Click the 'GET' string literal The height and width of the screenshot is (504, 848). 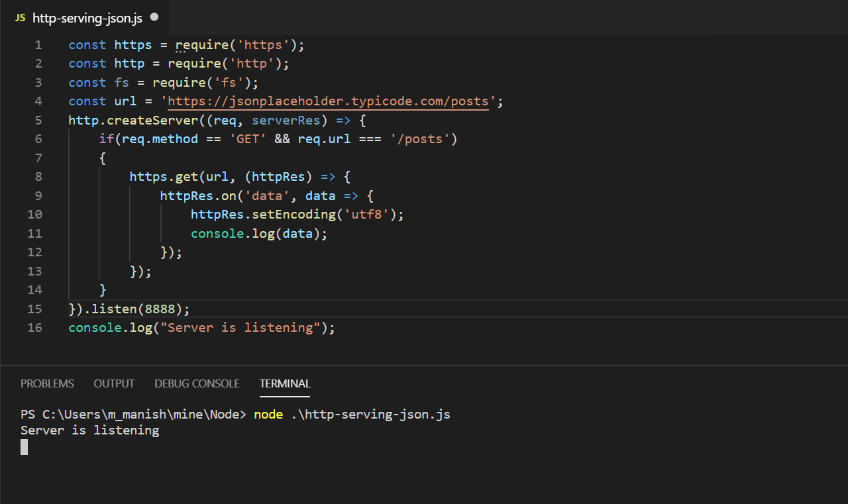[248, 139]
